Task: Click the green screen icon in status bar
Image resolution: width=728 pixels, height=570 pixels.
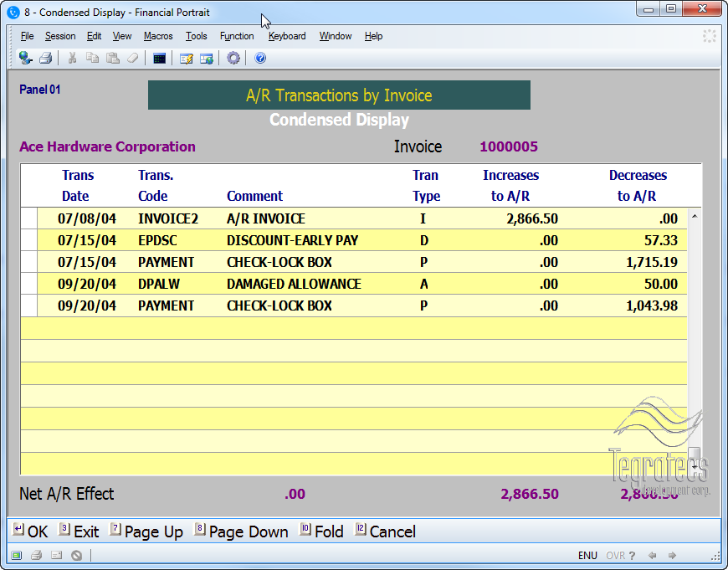Action: [x=16, y=555]
